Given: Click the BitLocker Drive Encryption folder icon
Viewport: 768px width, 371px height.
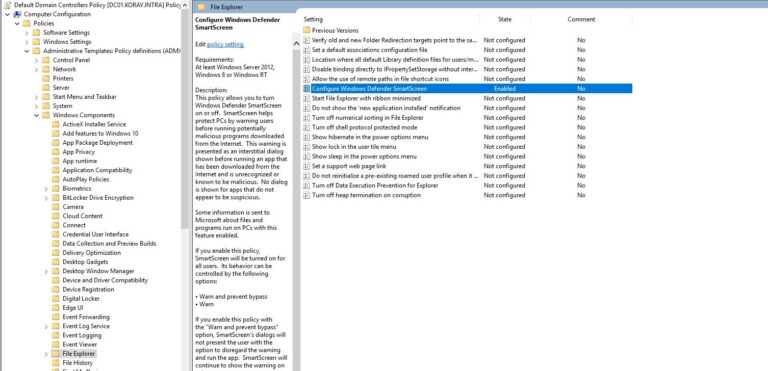Looking at the screenshot, I should 56,198.
